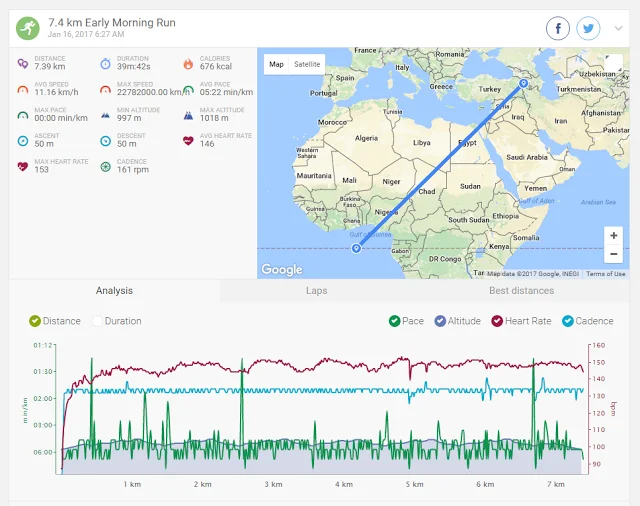Click the route start marker on map
640x506 pixels.
pos(356,249)
